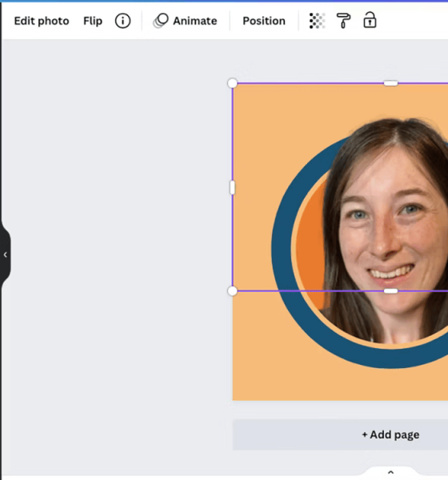
Task: Click the left edge crop handle
Action: [233, 187]
